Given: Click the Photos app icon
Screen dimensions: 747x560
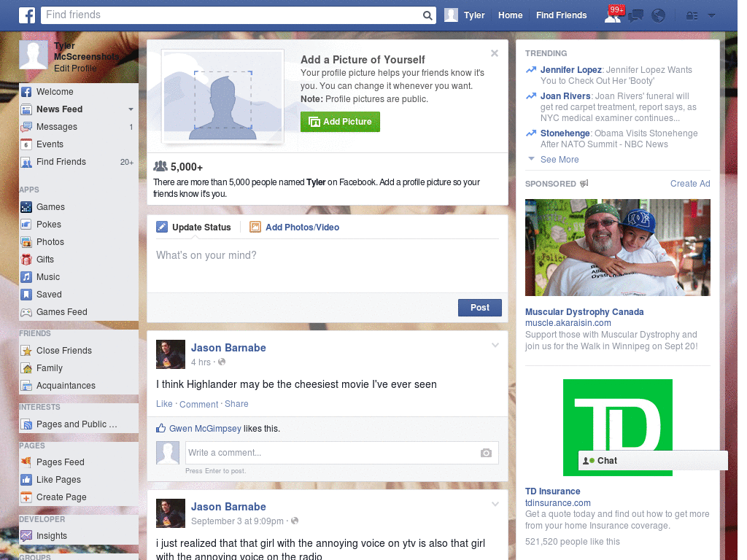Looking at the screenshot, I should coord(26,242).
